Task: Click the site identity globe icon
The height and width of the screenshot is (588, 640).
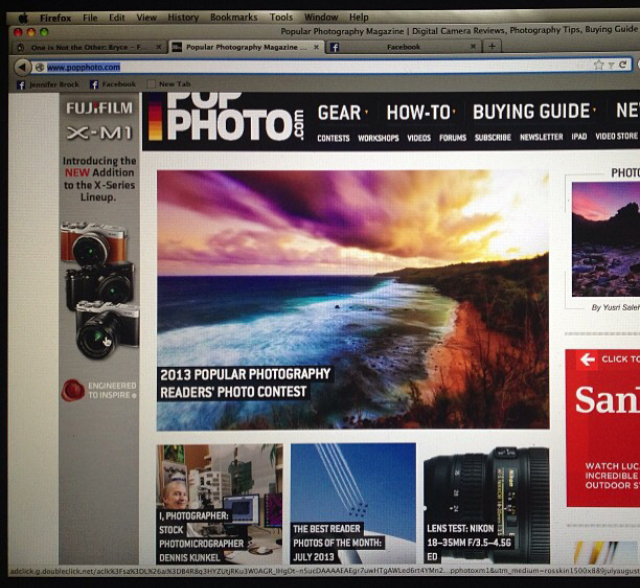Action: (x=39, y=67)
